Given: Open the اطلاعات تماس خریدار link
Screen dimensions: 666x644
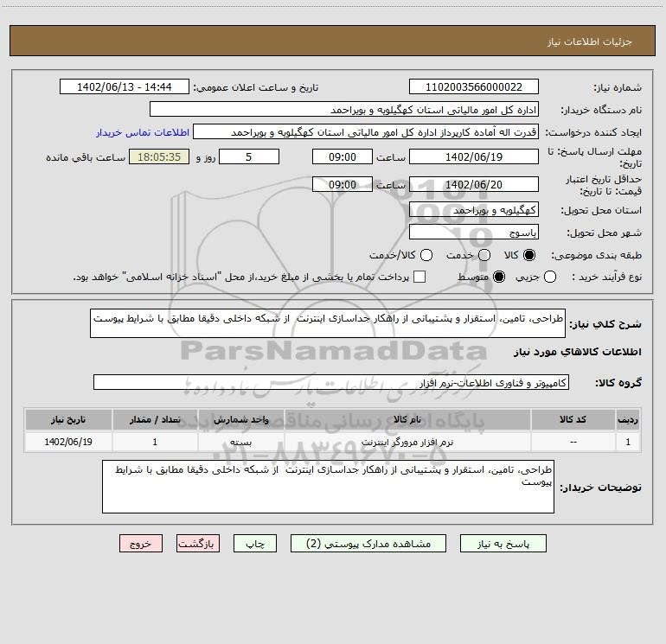Looking at the screenshot, I should tap(143, 132).
